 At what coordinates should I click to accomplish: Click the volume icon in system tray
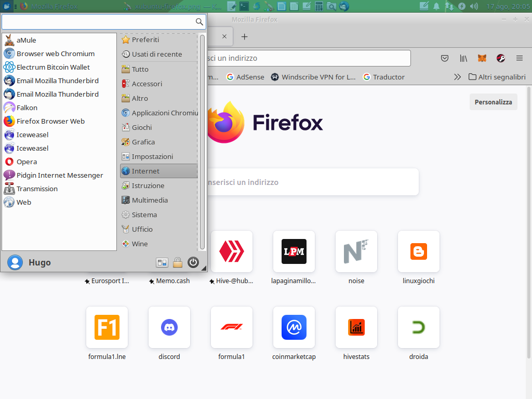pos(474,6)
